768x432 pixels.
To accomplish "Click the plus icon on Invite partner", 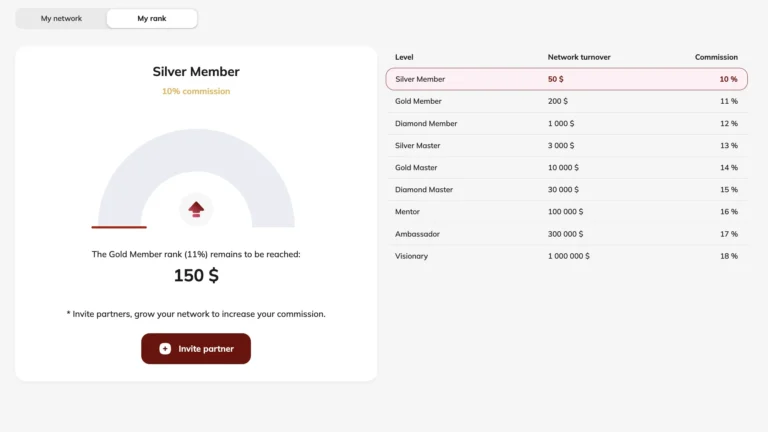I will (x=165, y=349).
